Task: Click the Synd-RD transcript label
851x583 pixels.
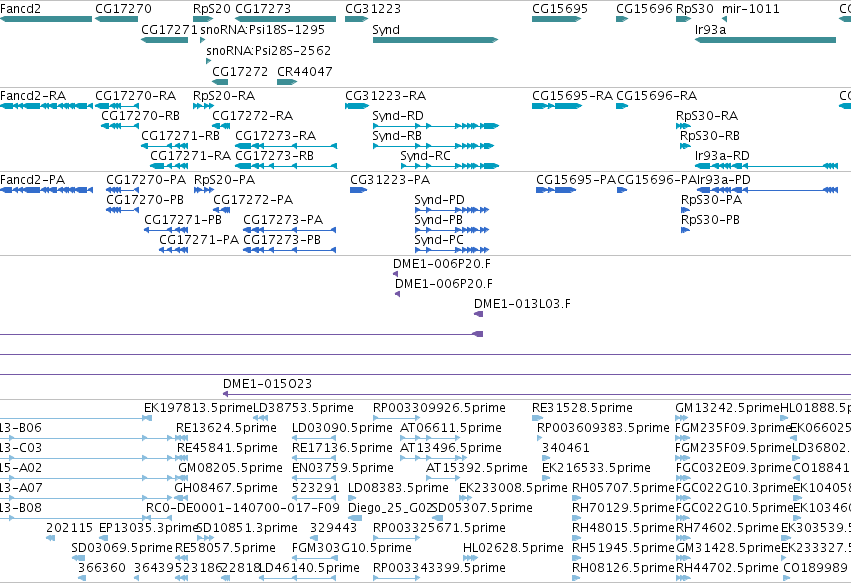Action: pyautogui.click(x=398, y=116)
